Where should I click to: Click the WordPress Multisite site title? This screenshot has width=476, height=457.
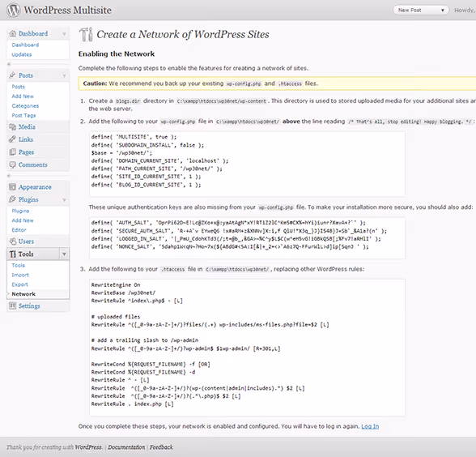67,10
